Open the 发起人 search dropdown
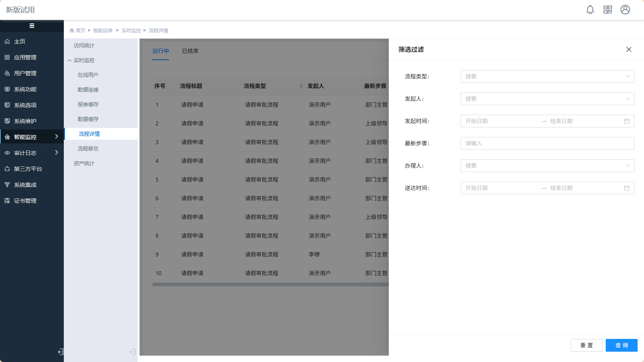This screenshot has height=362, width=644. coord(547,99)
